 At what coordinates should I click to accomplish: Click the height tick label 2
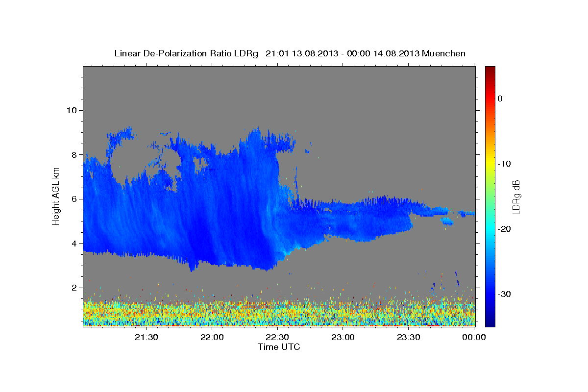click(74, 288)
